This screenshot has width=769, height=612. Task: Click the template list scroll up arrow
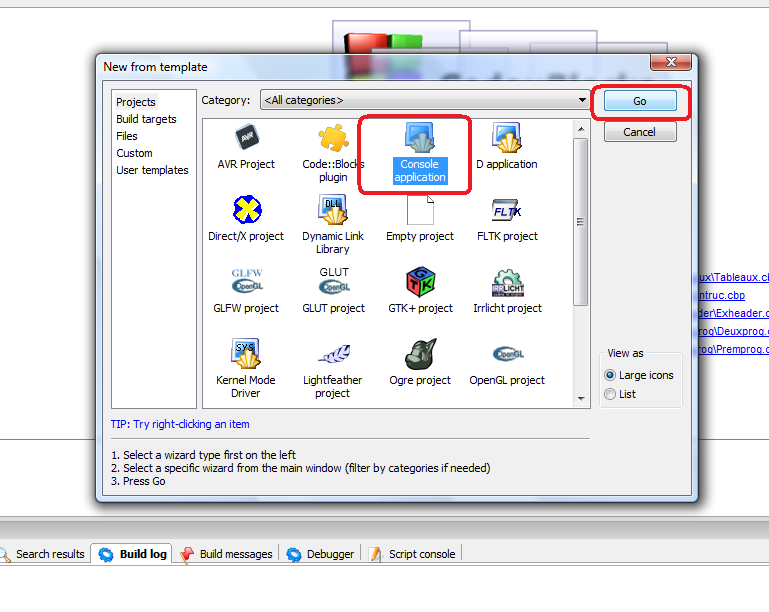[x=581, y=129]
